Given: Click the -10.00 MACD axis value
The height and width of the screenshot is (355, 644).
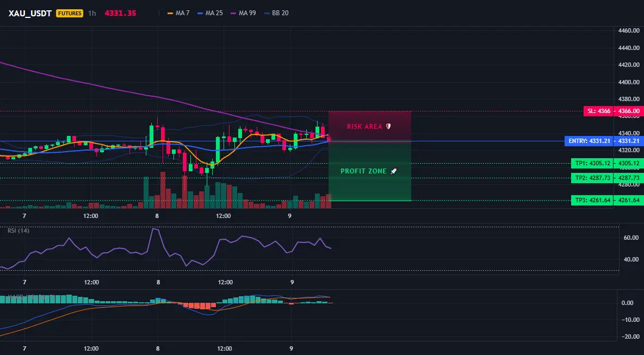Looking at the screenshot, I should pyautogui.click(x=630, y=320).
